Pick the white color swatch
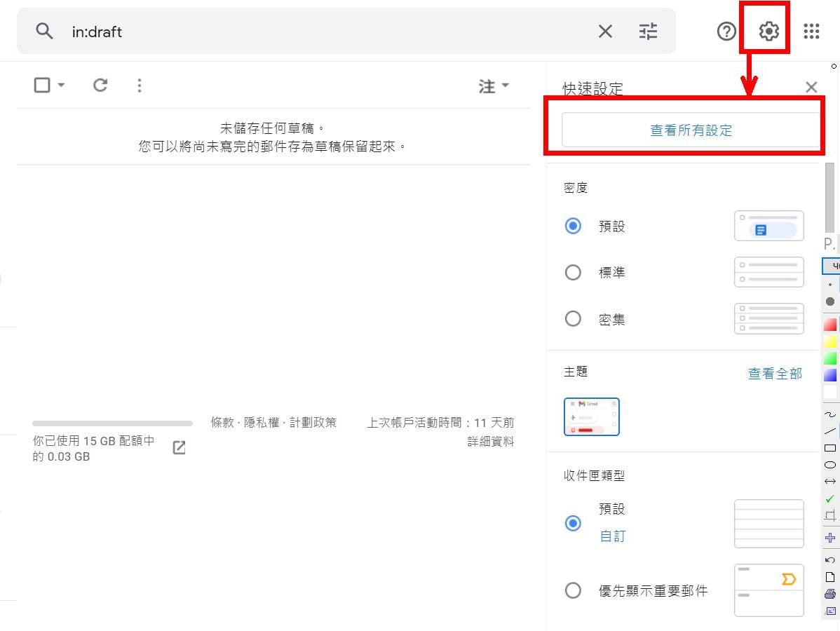This screenshot has height=631, width=840. click(x=829, y=392)
